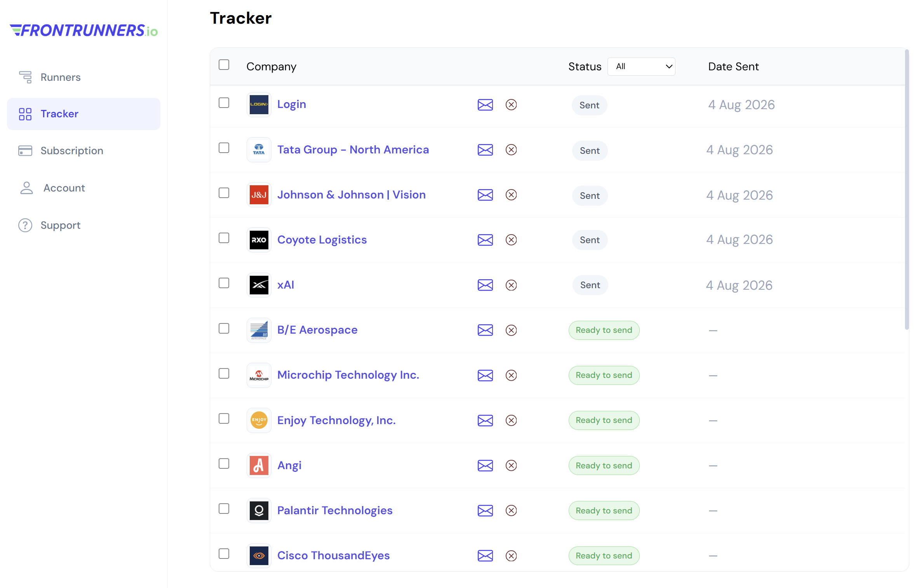919x588 pixels.
Task: Remove B/E Aerospace with X icon
Action: tap(511, 331)
